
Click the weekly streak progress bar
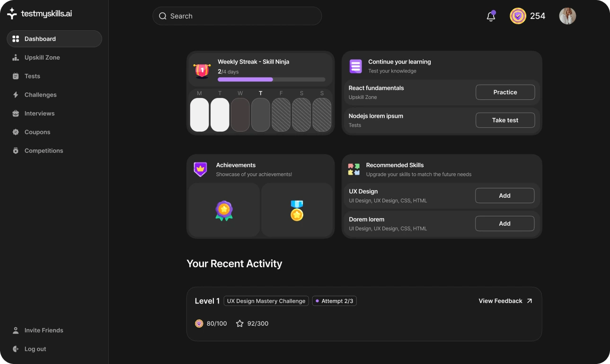[x=271, y=80]
